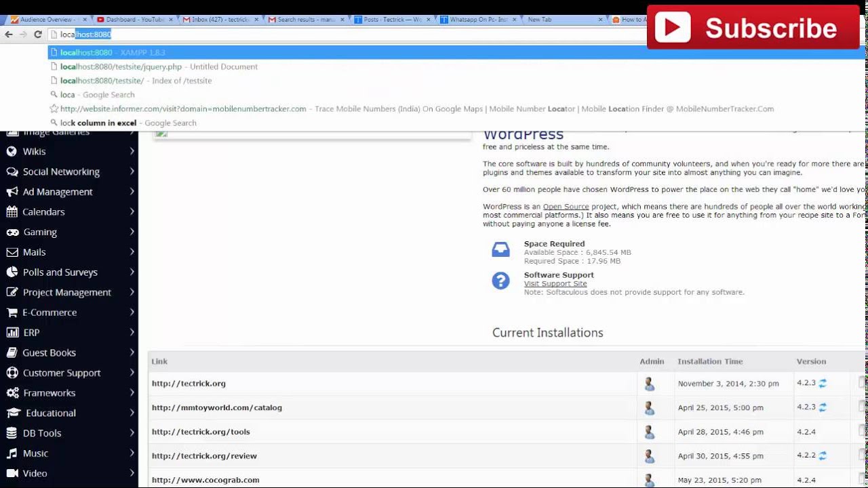Switch to the Whatsapp On Pc tab
Image resolution: width=868 pixels, height=488 pixels.
[x=477, y=20]
